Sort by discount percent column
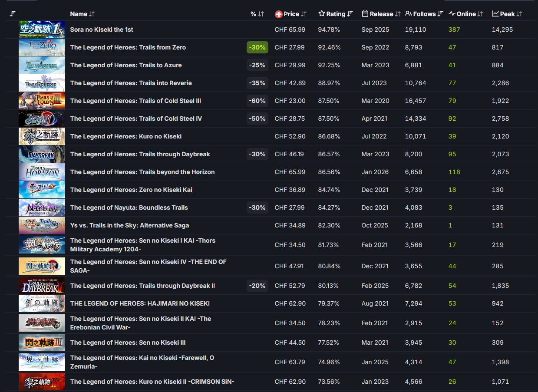Image resolution: width=538 pixels, height=392 pixels. click(x=257, y=14)
